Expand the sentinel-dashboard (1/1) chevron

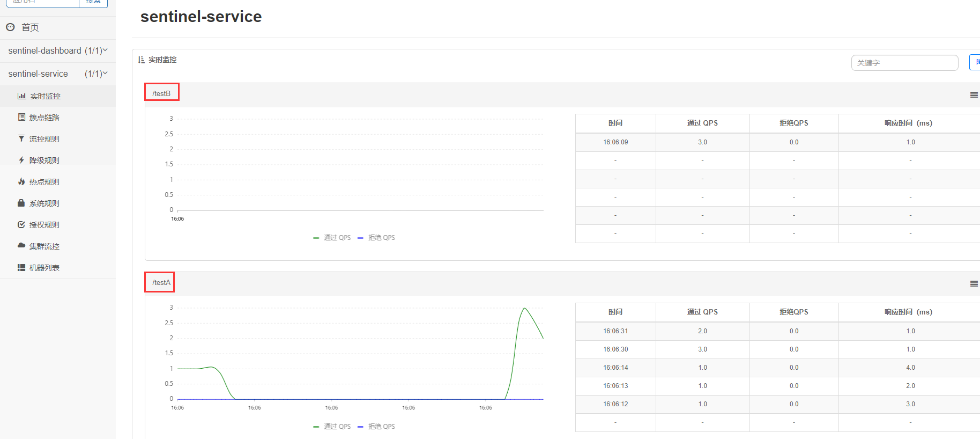pos(105,50)
